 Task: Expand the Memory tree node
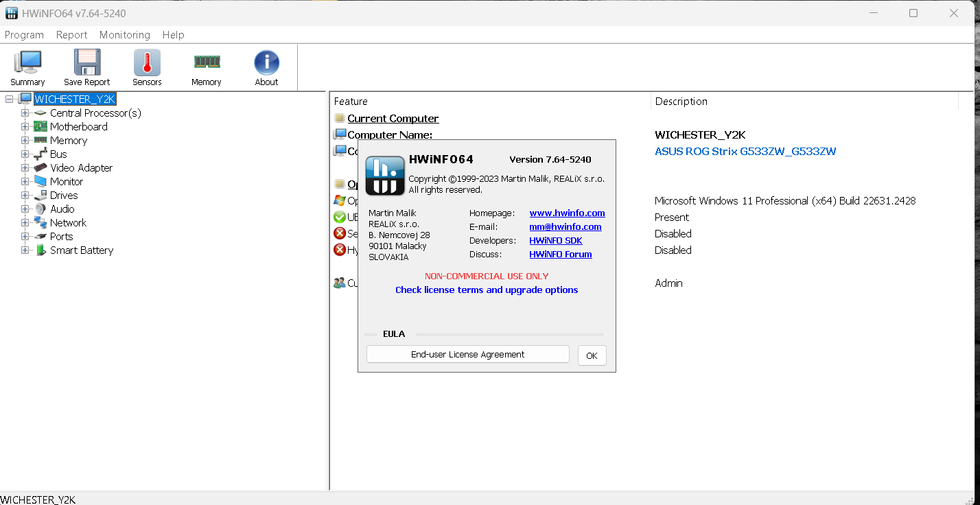pos(25,141)
